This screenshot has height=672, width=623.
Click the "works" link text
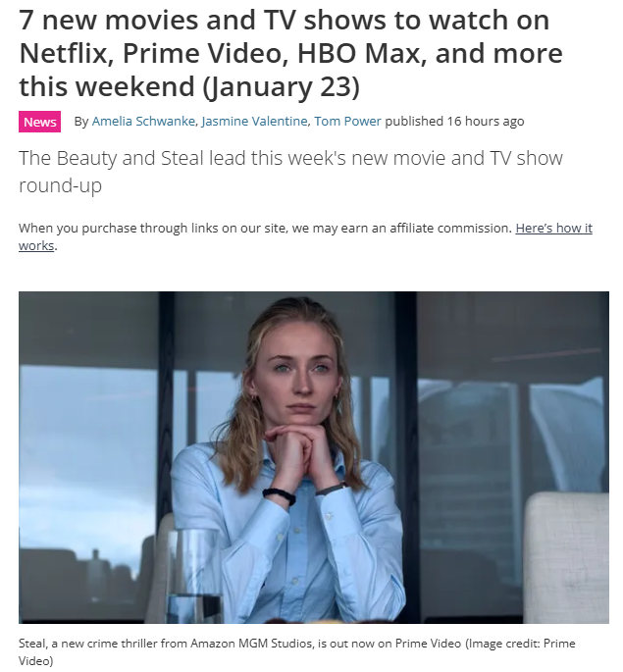[36, 246]
